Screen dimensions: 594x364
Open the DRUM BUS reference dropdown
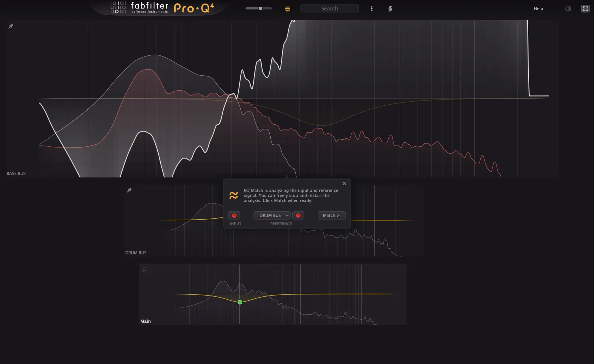272,216
